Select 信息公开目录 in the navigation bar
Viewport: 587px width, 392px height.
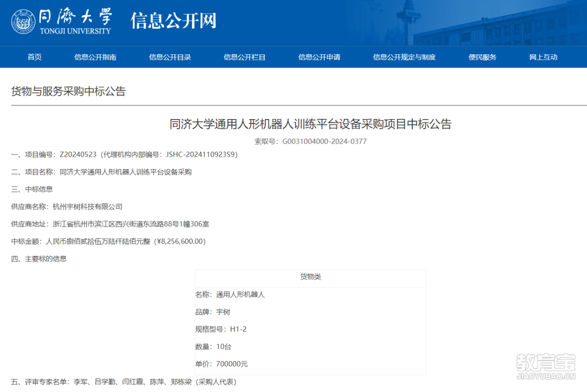click(170, 57)
